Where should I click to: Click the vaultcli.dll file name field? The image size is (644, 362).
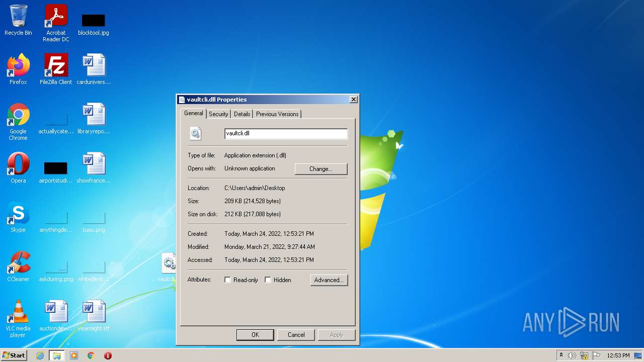click(286, 134)
